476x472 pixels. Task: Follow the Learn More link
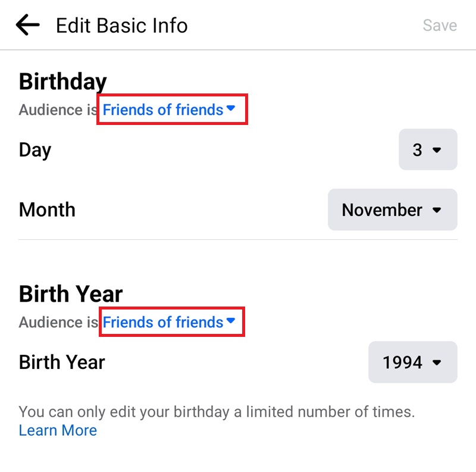(x=58, y=430)
